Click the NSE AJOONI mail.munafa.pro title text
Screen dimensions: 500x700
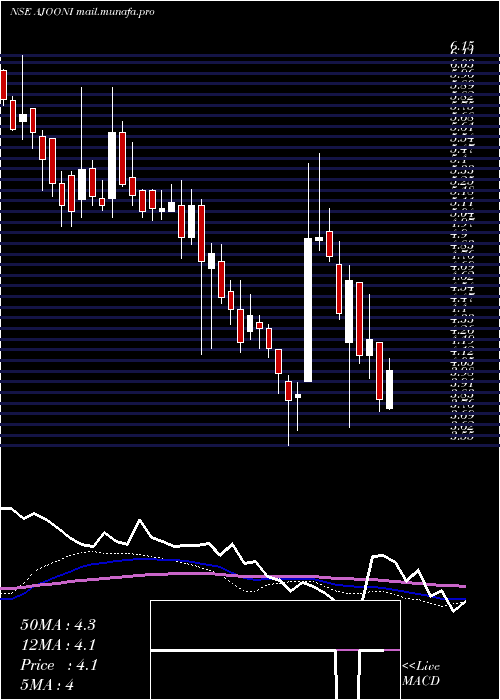pyautogui.click(x=82, y=12)
